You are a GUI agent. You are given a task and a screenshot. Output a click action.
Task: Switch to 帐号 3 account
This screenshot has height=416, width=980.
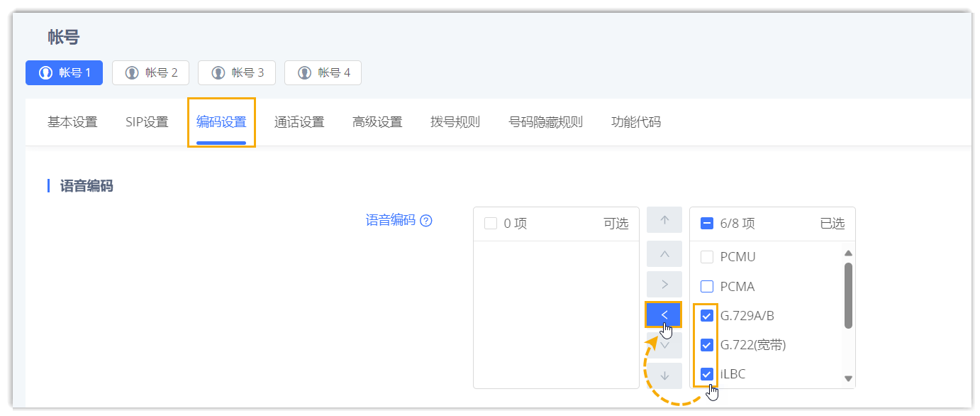[238, 72]
